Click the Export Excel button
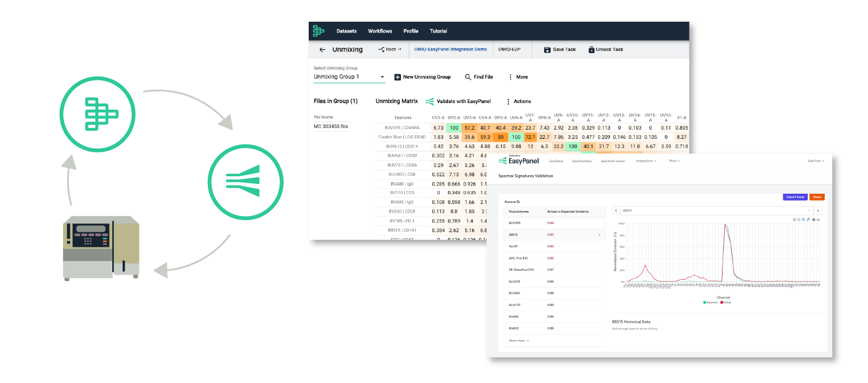 (x=795, y=197)
